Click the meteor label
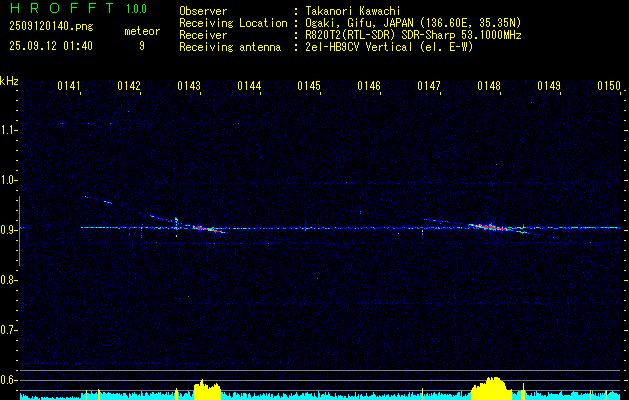 coord(142,31)
